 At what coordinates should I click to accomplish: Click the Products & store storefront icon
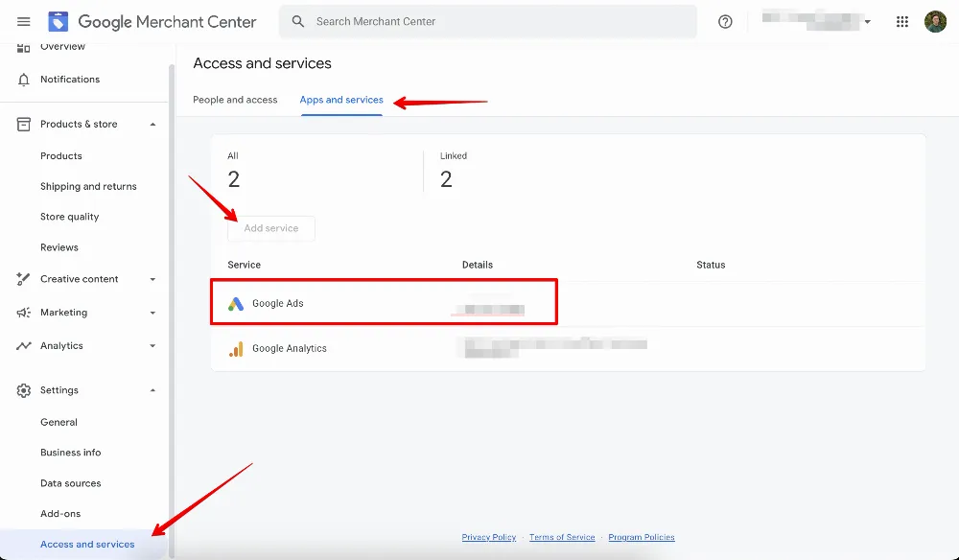[23, 124]
